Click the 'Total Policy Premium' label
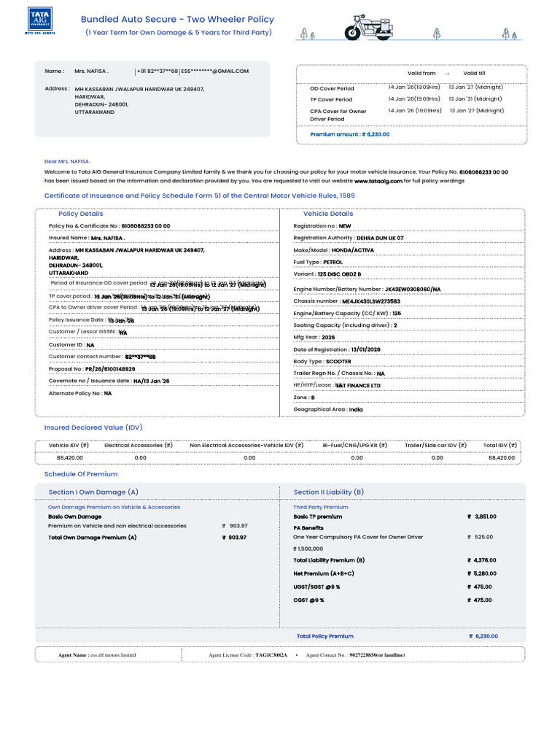Screen dimensions: 560x747 coord(325,636)
